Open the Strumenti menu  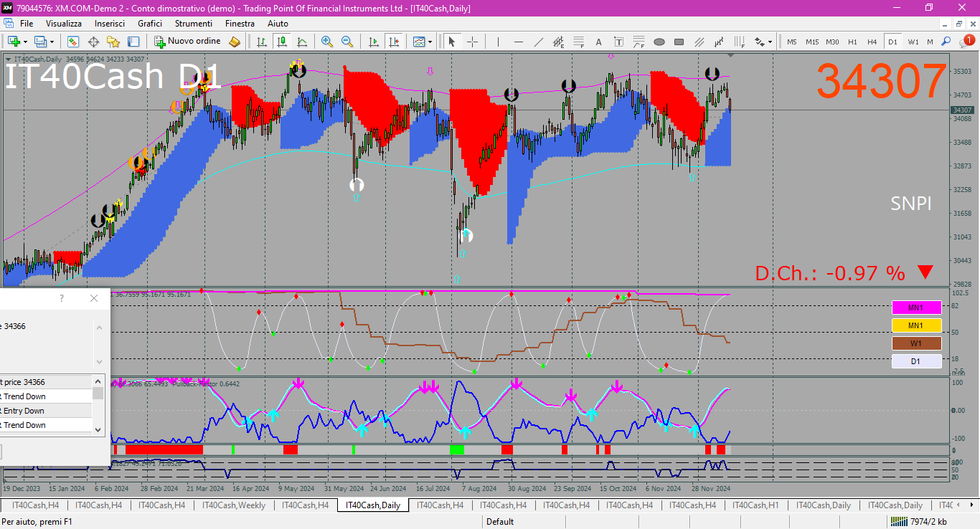(194, 23)
